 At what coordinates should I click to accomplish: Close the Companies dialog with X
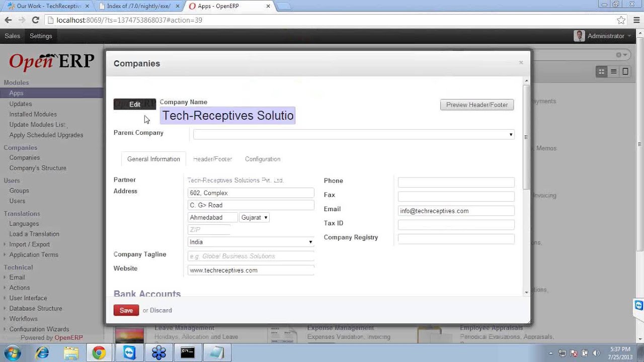(521, 63)
